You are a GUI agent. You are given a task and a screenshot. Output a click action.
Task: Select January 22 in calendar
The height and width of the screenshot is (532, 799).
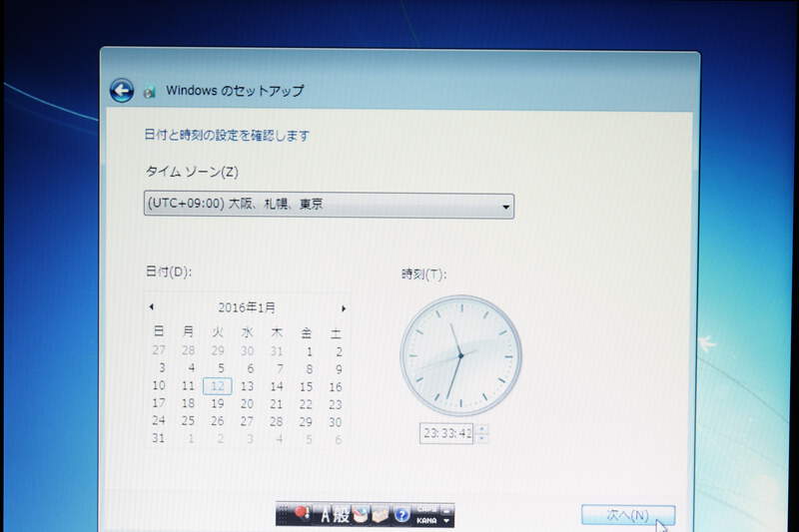tap(306, 404)
